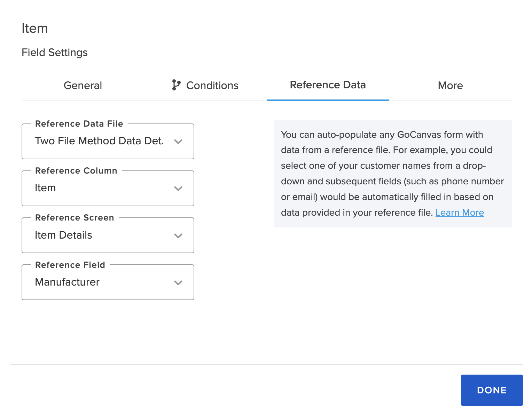Open the Reference Data File dropdown
This screenshot has width=532, height=416.
108,142
